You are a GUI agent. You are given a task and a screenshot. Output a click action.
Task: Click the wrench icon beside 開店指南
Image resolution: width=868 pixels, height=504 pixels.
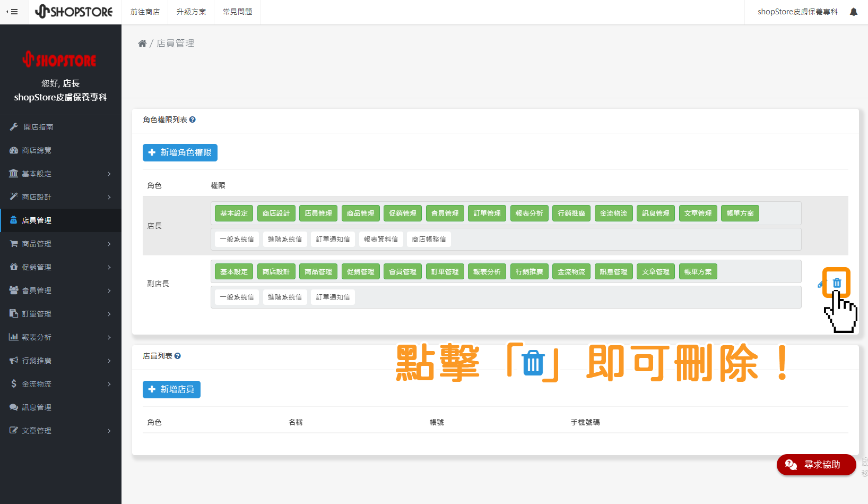[x=14, y=127]
